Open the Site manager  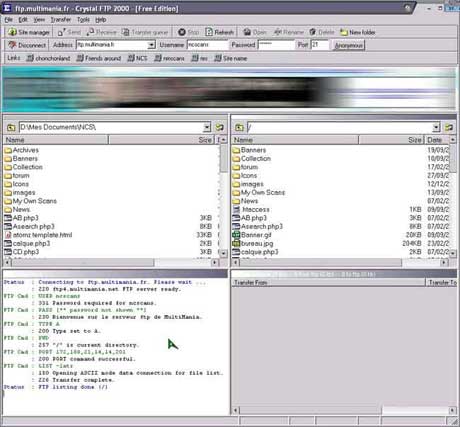point(29,32)
